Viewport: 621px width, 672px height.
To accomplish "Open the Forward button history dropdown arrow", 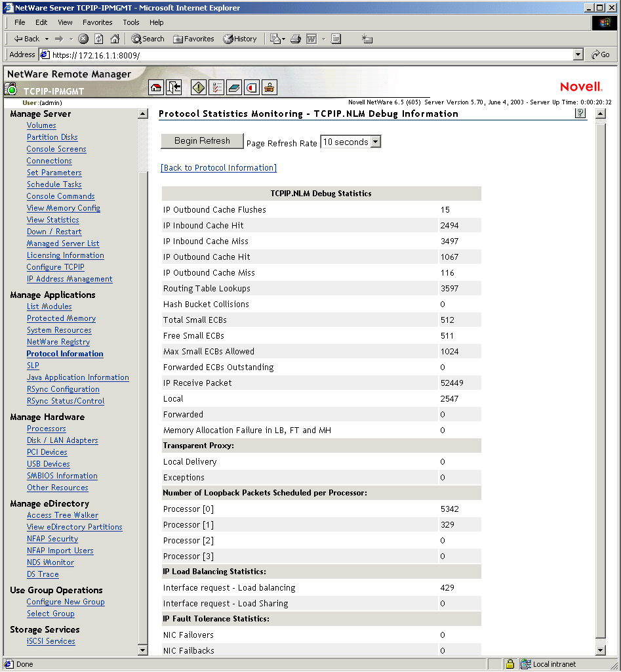I will 71,39.
